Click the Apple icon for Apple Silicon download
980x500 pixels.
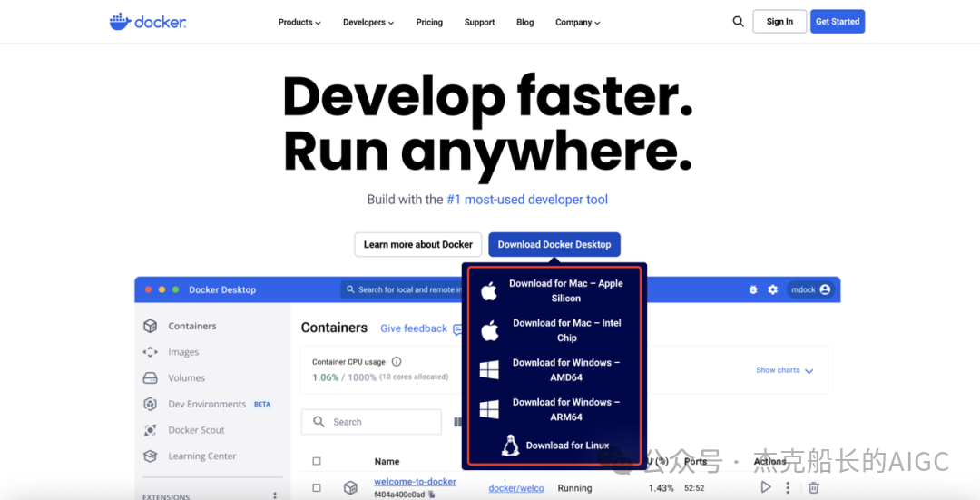click(489, 290)
